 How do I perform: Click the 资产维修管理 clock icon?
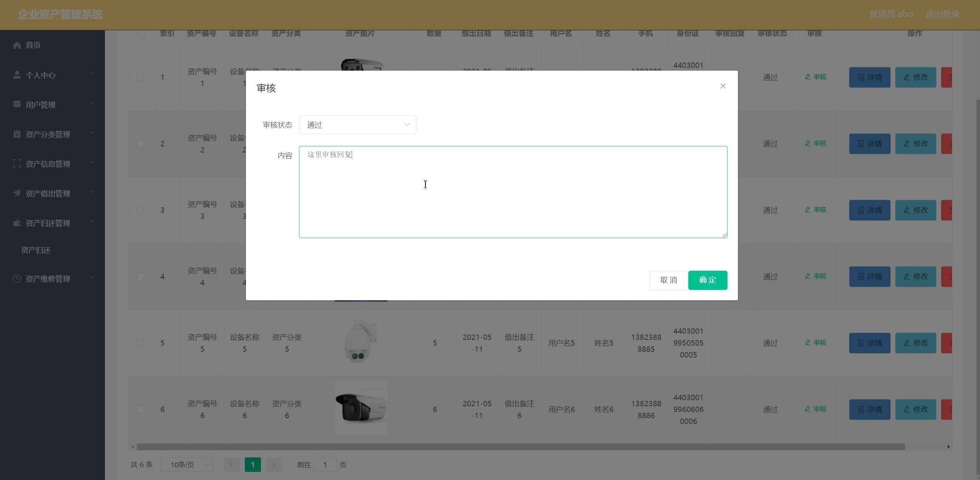[17, 279]
